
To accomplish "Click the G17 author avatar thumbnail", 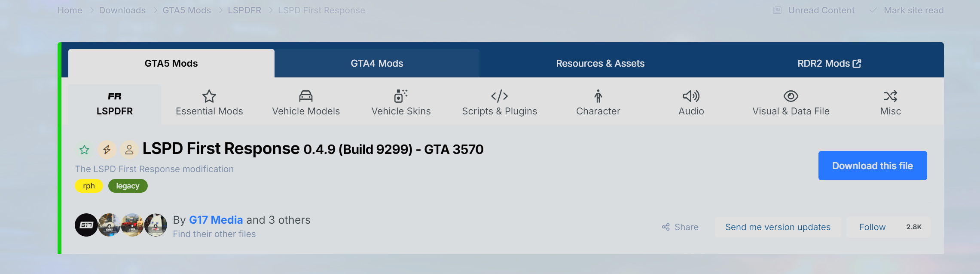I will [86, 225].
